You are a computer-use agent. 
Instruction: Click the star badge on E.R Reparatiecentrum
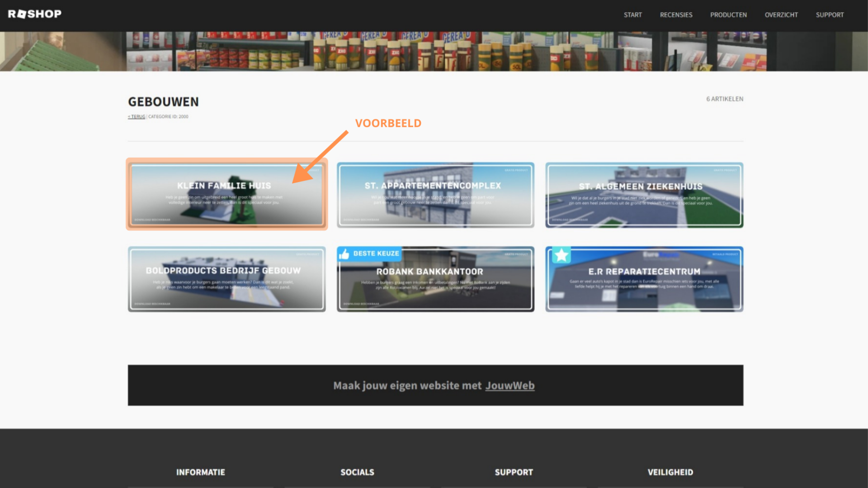click(561, 255)
